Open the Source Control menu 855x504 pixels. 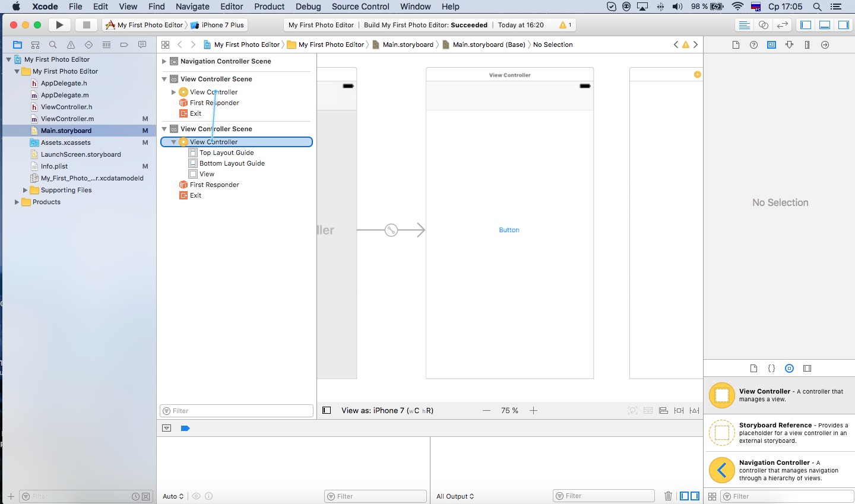point(360,7)
